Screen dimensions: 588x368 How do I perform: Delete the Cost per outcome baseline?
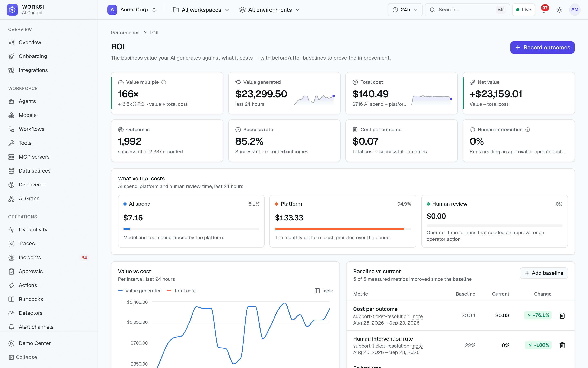tap(562, 315)
